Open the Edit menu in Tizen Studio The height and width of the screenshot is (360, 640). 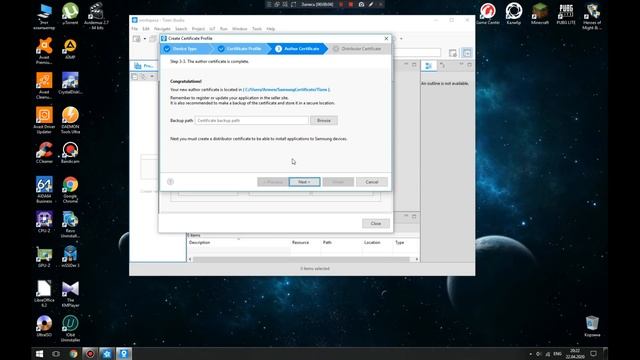[x=146, y=29]
